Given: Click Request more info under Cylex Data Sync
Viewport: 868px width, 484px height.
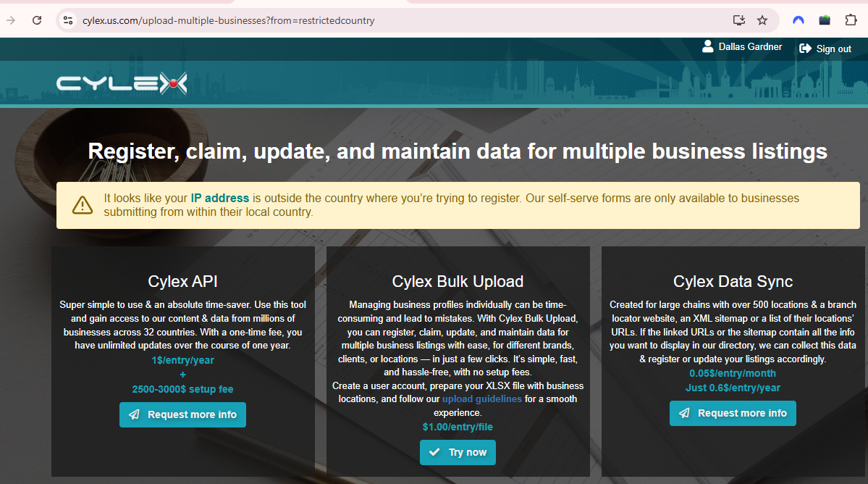Looking at the screenshot, I should pos(733,413).
